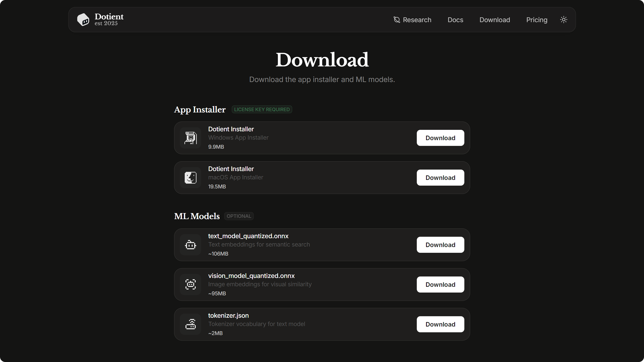Click the 'Windows App Installer' description text
This screenshot has height=362, width=644.
click(x=238, y=138)
